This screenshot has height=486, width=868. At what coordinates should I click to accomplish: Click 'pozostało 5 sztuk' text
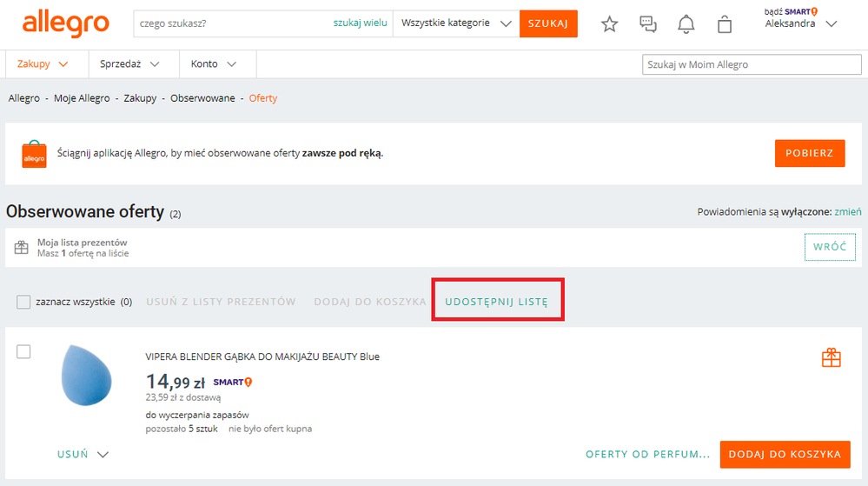pos(182,429)
